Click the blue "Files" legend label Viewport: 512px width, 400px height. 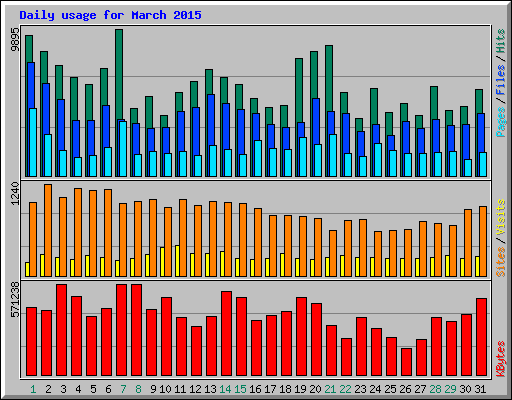pos(501,80)
